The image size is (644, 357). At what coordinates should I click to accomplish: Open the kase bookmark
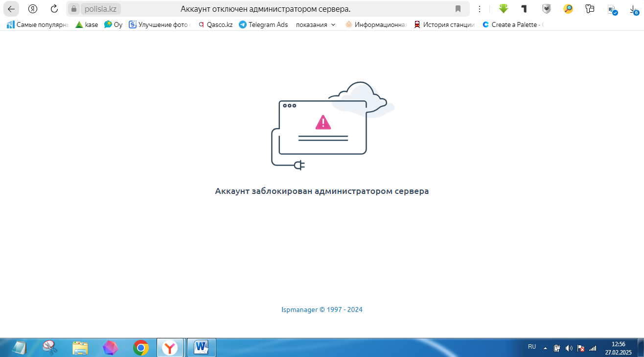click(x=87, y=24)
